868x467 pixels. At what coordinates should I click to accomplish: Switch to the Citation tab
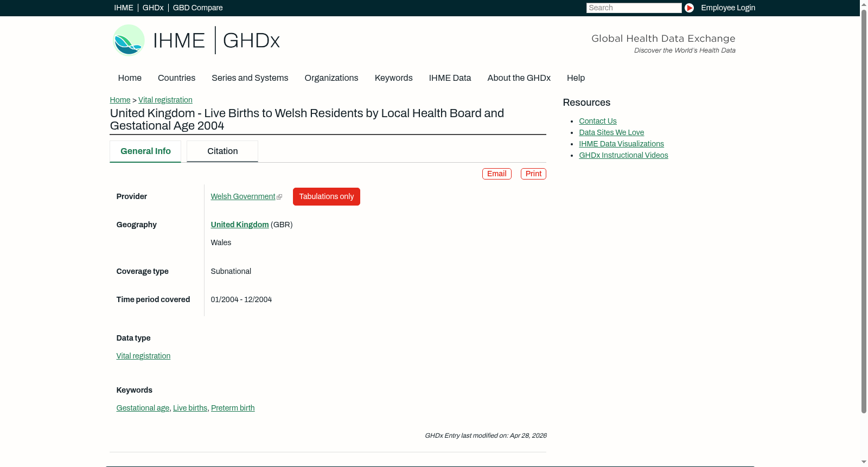pos(222,151)
